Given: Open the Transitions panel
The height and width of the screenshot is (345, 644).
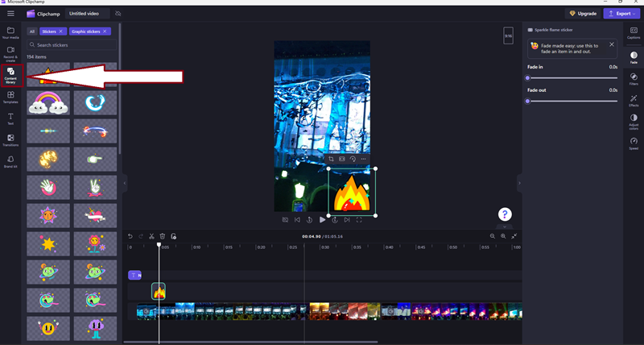Looking at the screenshot, I should pyautogui.click(x=10, y=140).
